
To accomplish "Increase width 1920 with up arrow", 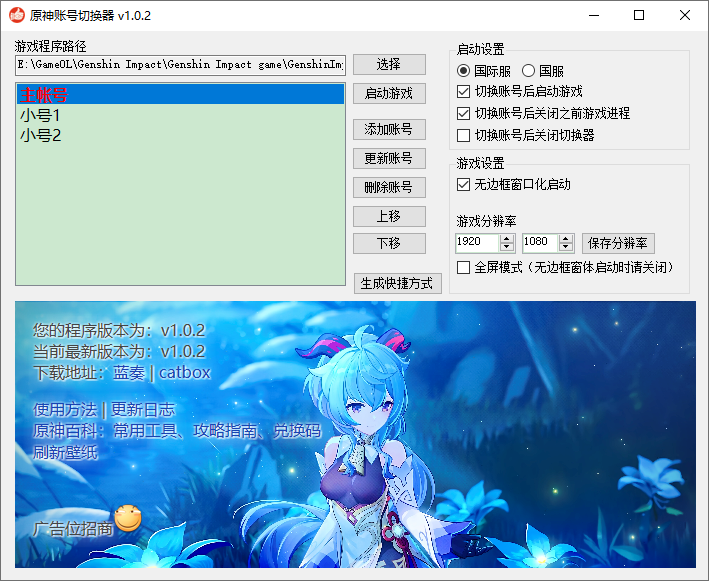I will point(507,239).
